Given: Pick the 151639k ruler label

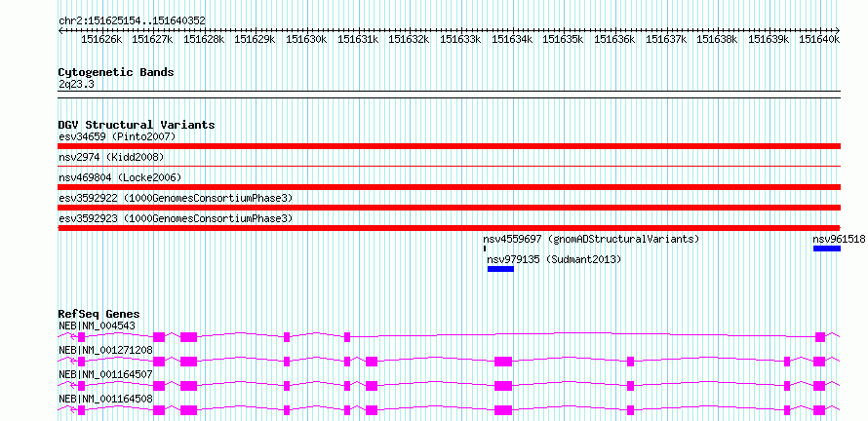Looking at the screenshot, I should 769,39.
